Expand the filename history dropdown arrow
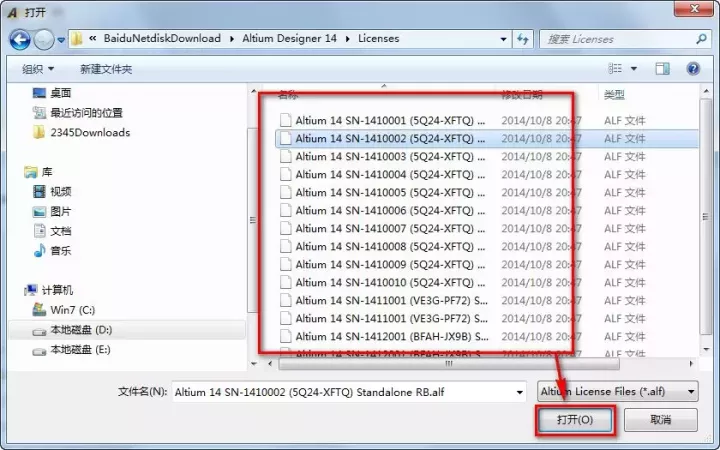720x450 pixels. (x=520, y=392)
